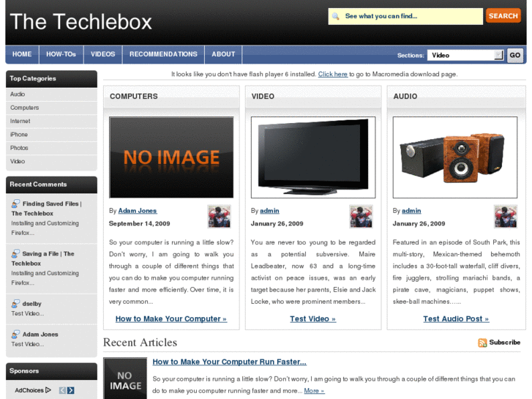Select Video in Top Categories

tap(18, 161)
